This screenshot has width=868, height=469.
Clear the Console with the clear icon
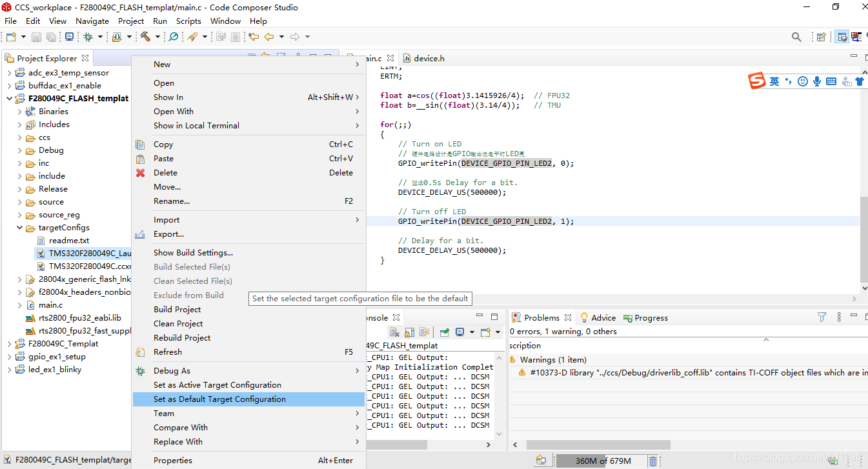click(x=394, y=332)
